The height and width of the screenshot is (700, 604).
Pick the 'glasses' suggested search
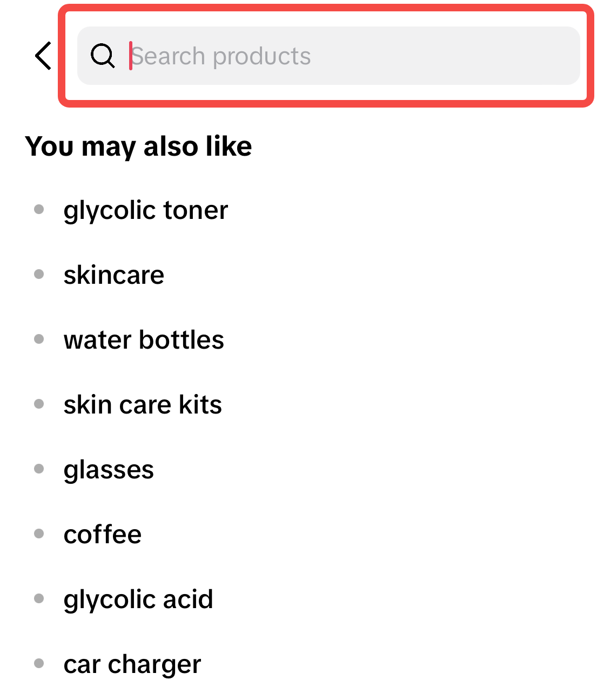click(x=109, y=470)
